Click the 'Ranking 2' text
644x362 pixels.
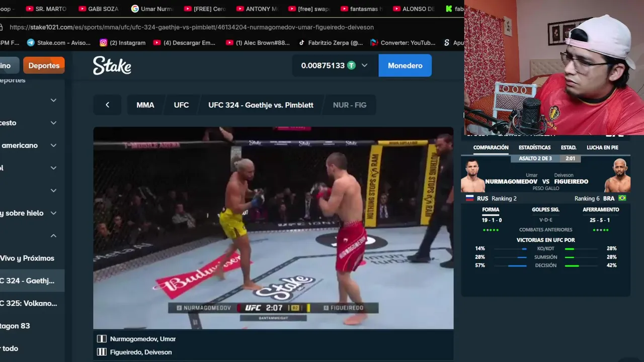(504, 199)
